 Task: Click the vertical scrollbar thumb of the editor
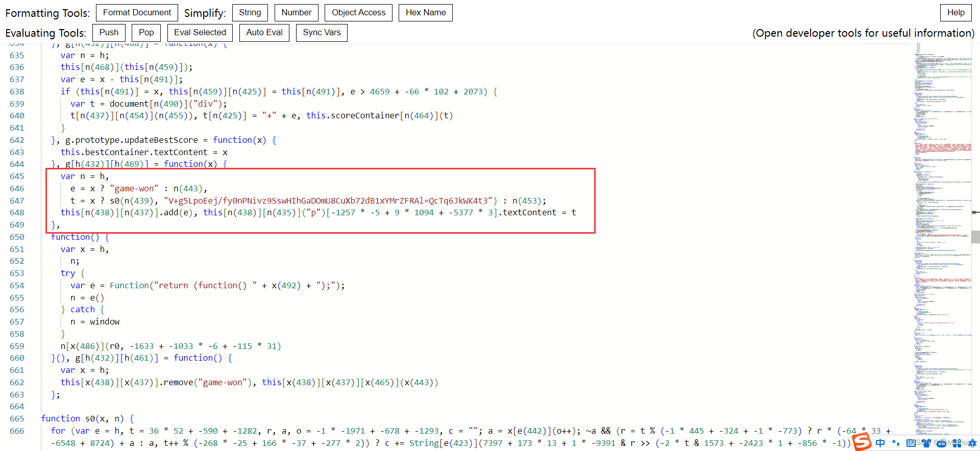(x=975, y=237)
